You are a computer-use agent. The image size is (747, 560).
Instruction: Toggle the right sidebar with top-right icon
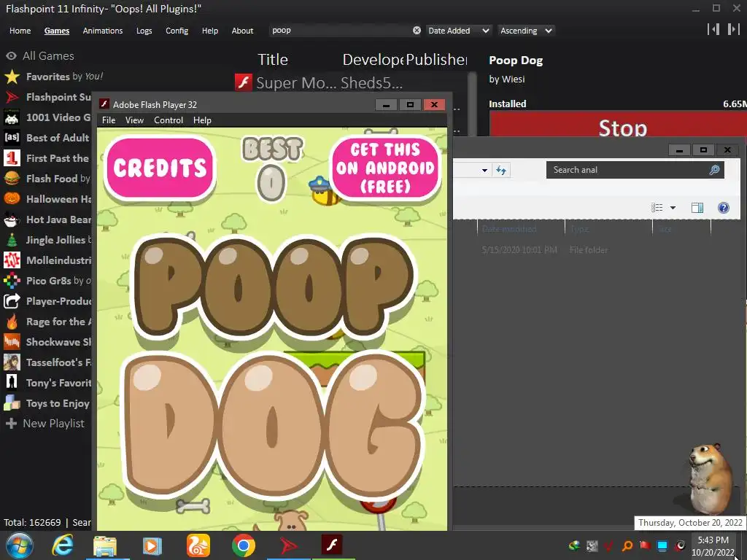click(x=733, y=29)
